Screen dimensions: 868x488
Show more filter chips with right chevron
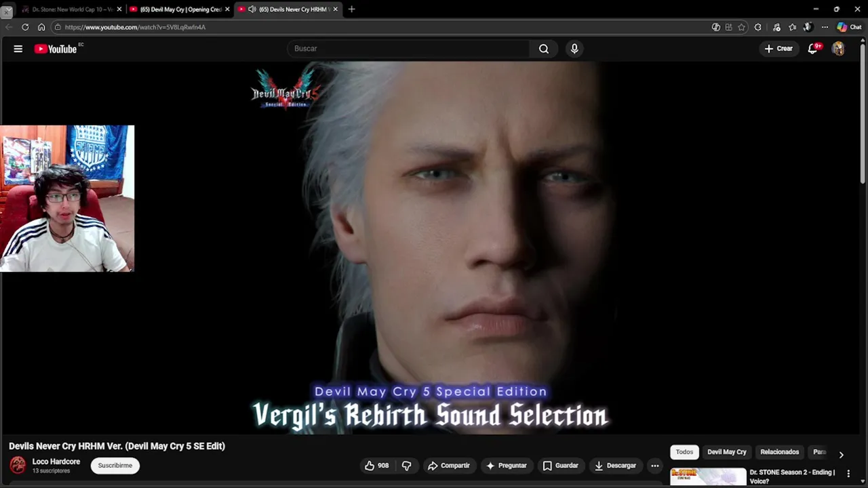(841, 454)
